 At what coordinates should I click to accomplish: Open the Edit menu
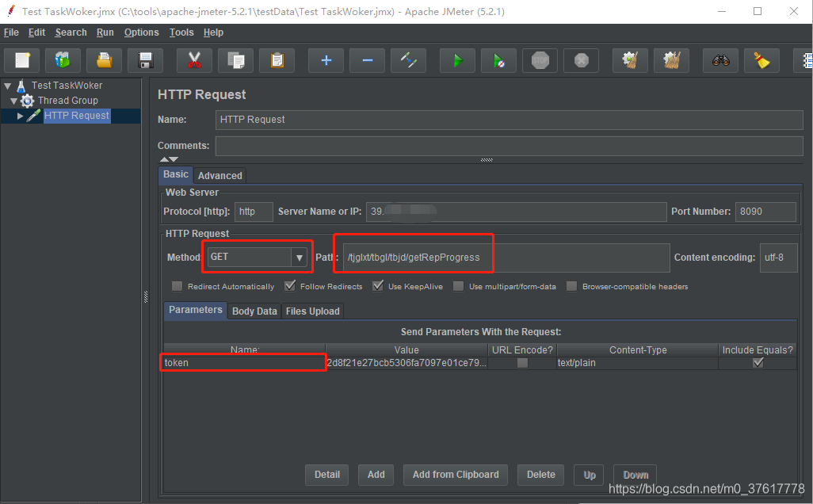tap(36, 32)
